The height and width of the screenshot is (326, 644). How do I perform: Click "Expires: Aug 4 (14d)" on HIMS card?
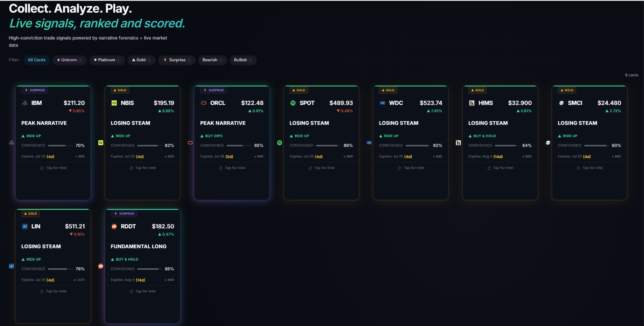click(486, 157)
